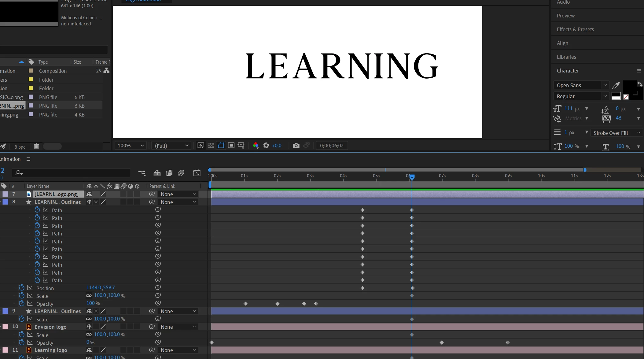
Task: Click the show channel color icon
Action: [x=256, y=146]
